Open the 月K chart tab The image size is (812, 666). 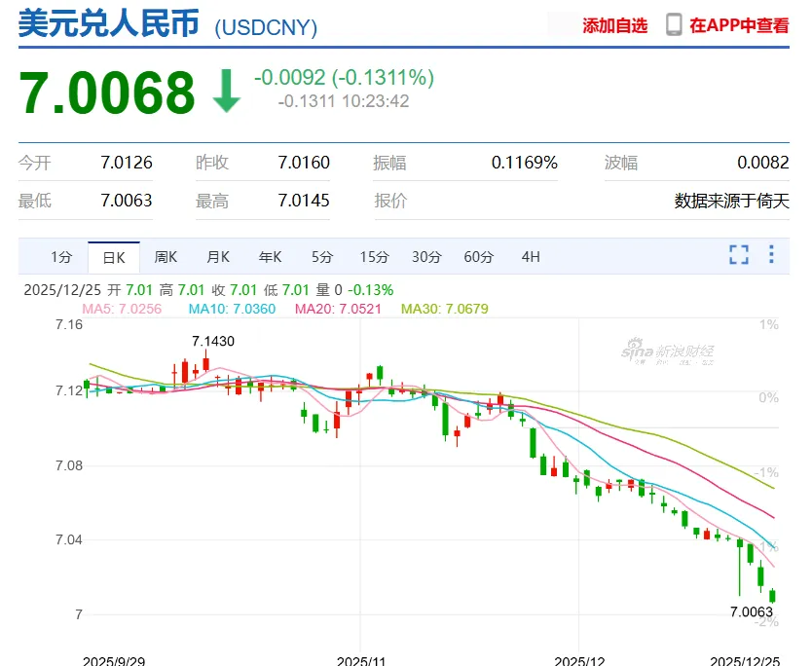(x=218, y=257)
